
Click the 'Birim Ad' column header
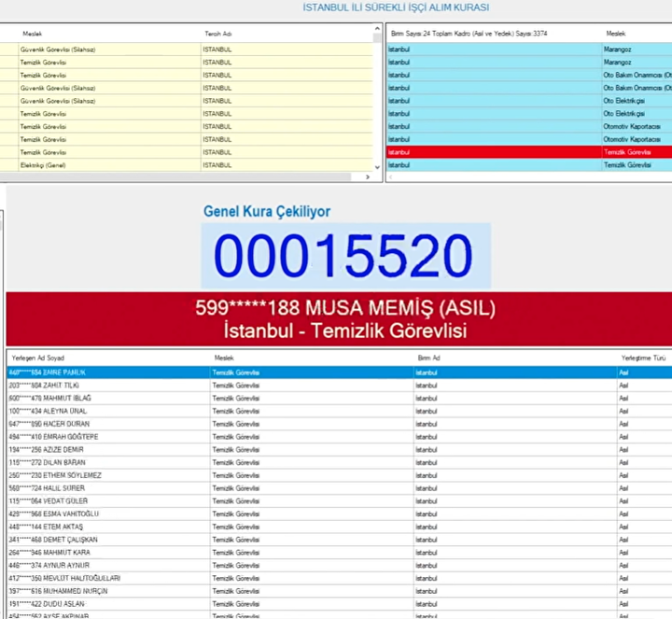pyautogui.click(x=428, y=358)
